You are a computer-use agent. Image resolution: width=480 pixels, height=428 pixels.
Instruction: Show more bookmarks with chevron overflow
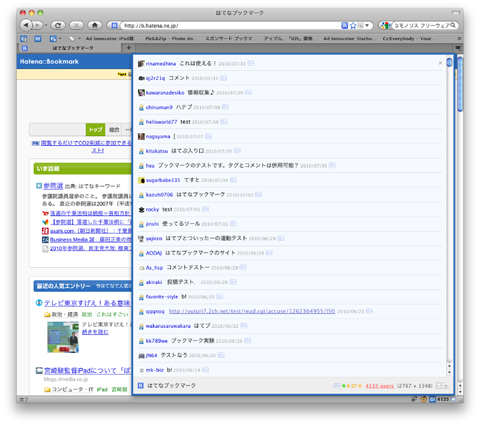coord(459,39)
